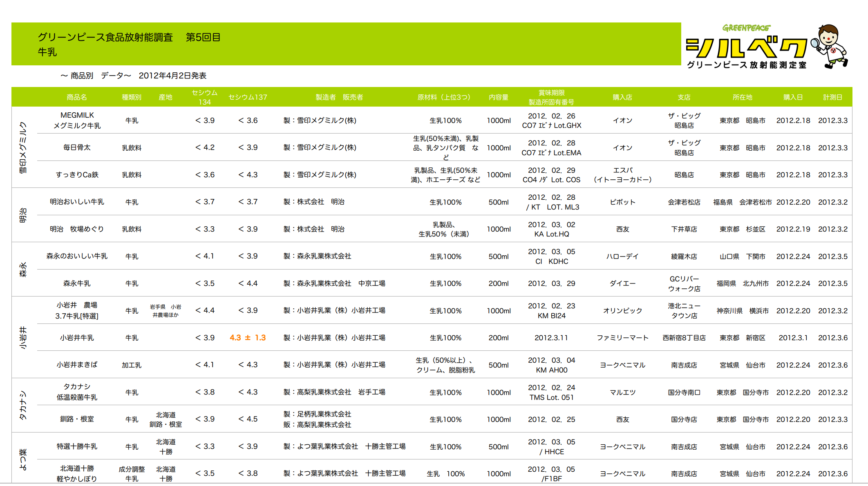The image size is (868, 486).
Task: Click the 購入日 column header
Action: click(793, 97)
